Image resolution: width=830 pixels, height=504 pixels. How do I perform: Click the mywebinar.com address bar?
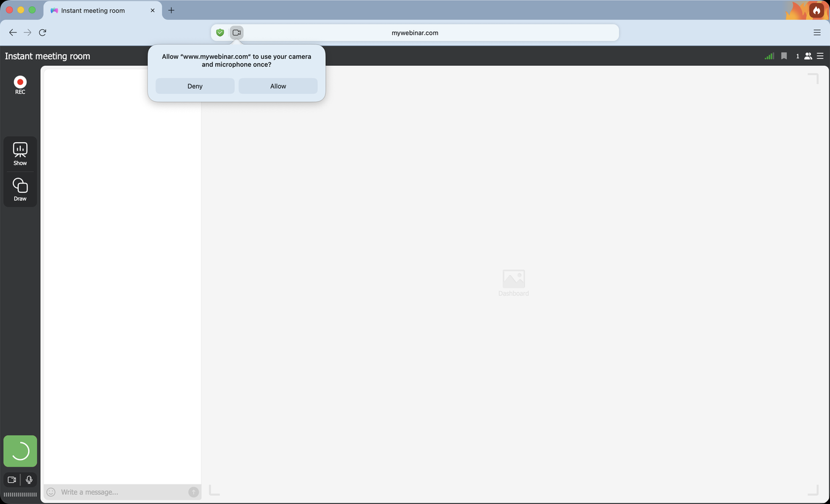(x=415, y=33)
